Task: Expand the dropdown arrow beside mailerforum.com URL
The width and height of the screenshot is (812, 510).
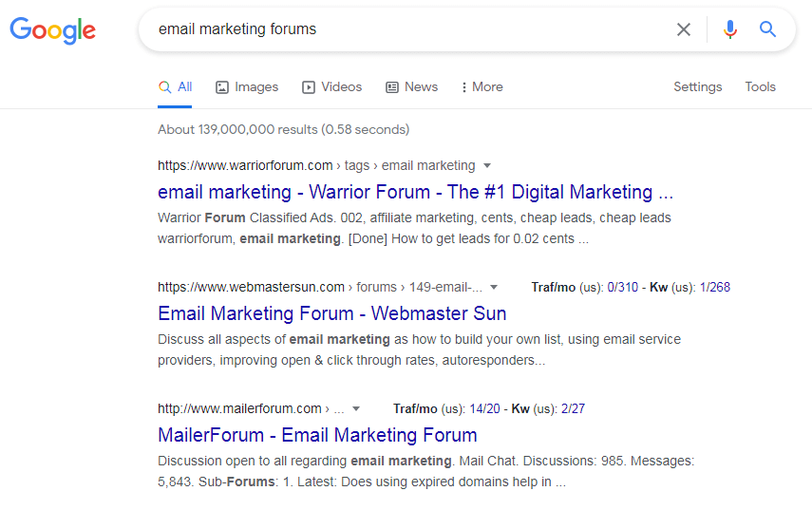Action: coord(356,409)
